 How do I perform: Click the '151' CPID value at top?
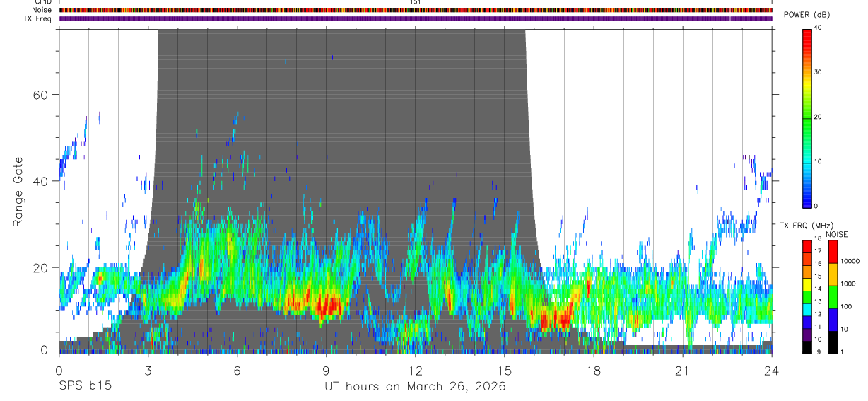pos(416,2)
